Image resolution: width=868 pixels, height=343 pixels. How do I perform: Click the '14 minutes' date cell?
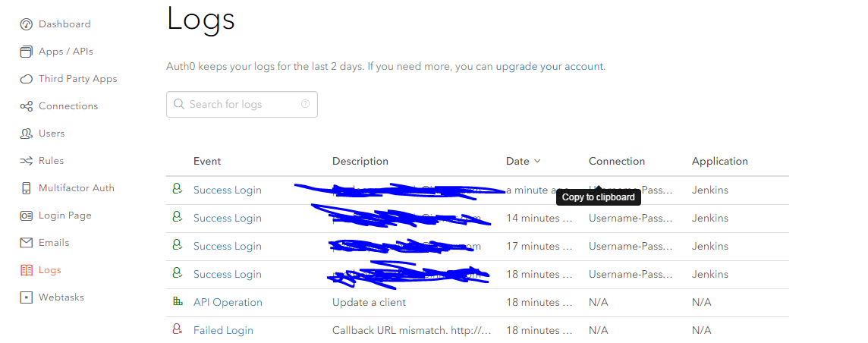pos(539,218)
